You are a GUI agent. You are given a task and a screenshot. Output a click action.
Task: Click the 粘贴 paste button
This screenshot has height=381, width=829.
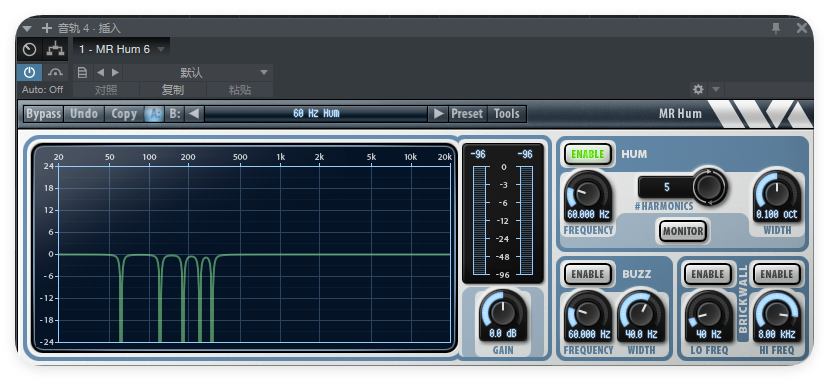click(240, 90)
